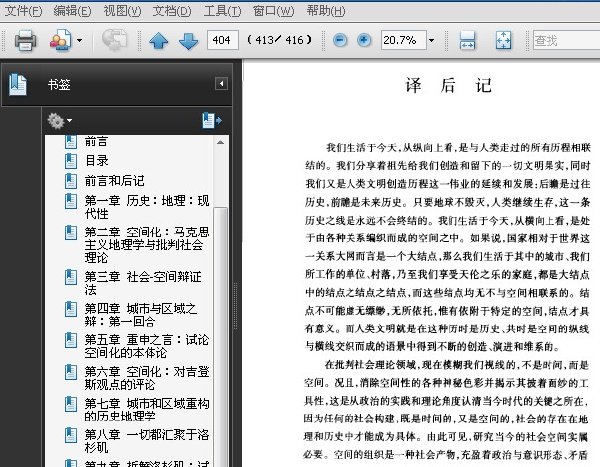Open bookmark 第八章 一切都汇聚于洛杉矶

(147, 441)
